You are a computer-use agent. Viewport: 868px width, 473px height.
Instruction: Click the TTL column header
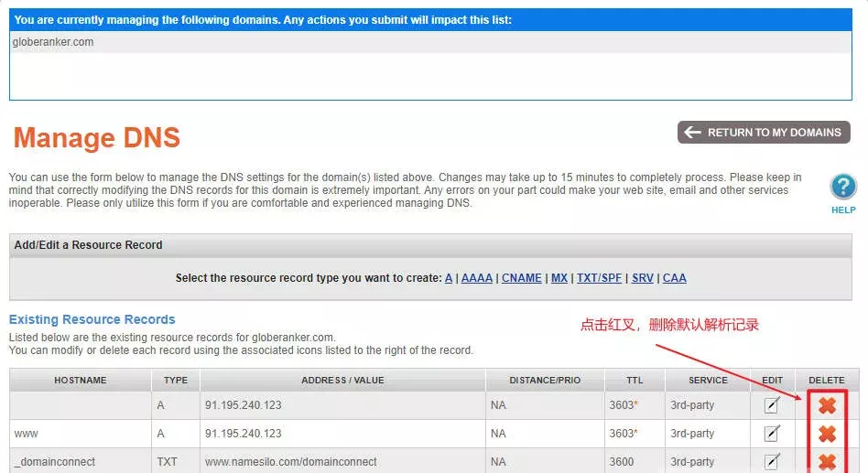tap(633, 380)
